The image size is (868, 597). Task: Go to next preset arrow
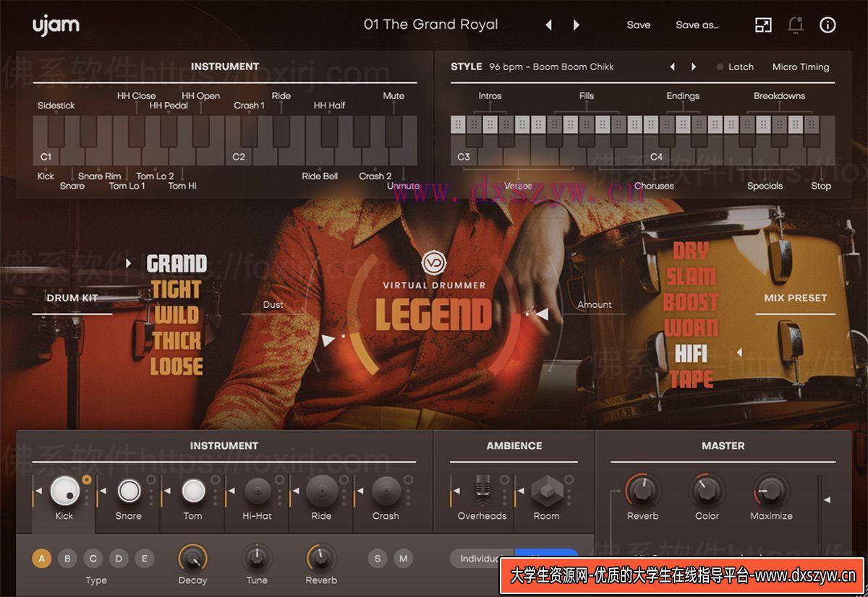[576, 25]
